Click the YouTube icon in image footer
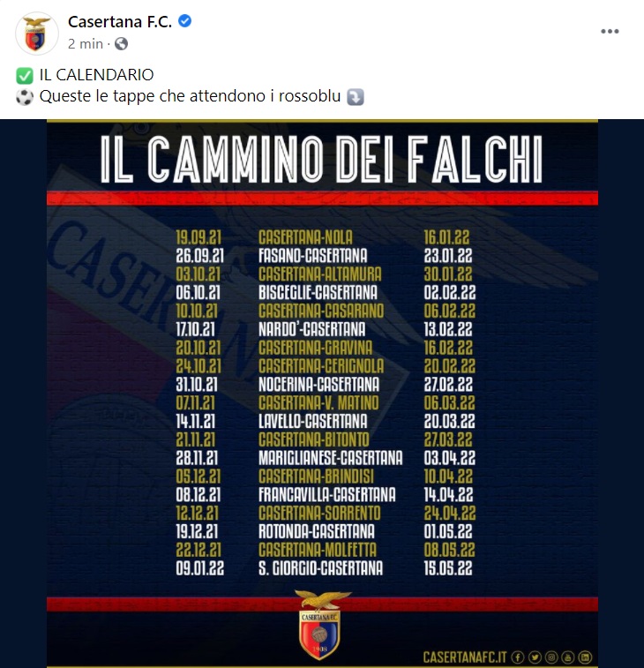 568,657
